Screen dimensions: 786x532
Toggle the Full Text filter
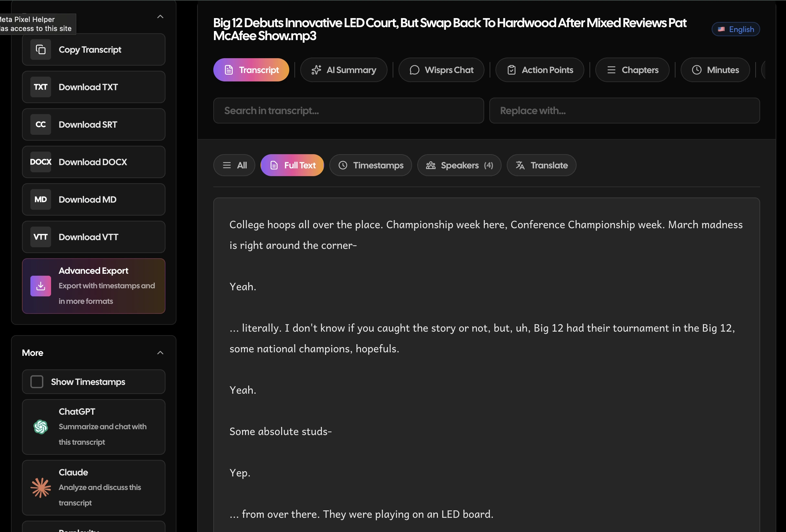tap(292, 165)
